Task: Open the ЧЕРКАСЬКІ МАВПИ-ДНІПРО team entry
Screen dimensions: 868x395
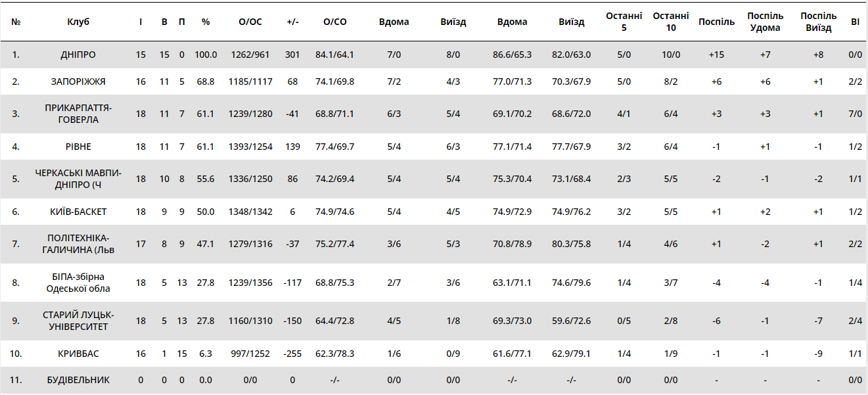Action: (78, 179)
